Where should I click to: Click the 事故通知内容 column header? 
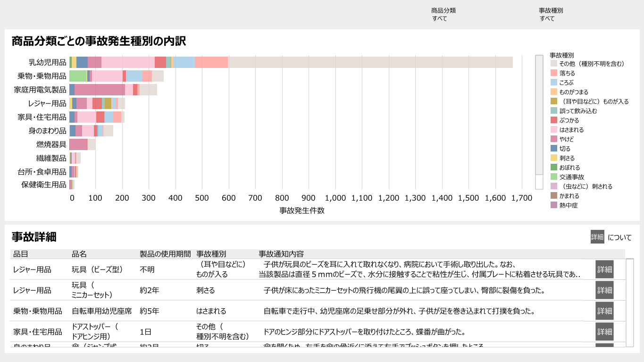[x=281, y=254]
